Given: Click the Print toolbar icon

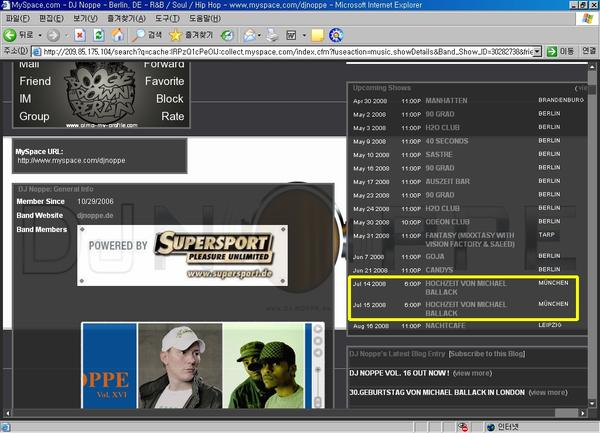Looking at the screenshot, I should [270, 34].
